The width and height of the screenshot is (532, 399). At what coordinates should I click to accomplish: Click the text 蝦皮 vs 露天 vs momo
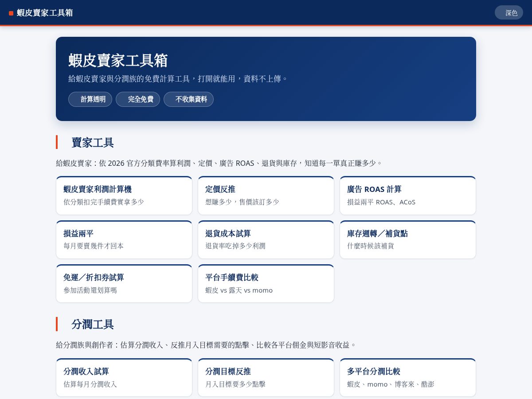tap(239, 290)
